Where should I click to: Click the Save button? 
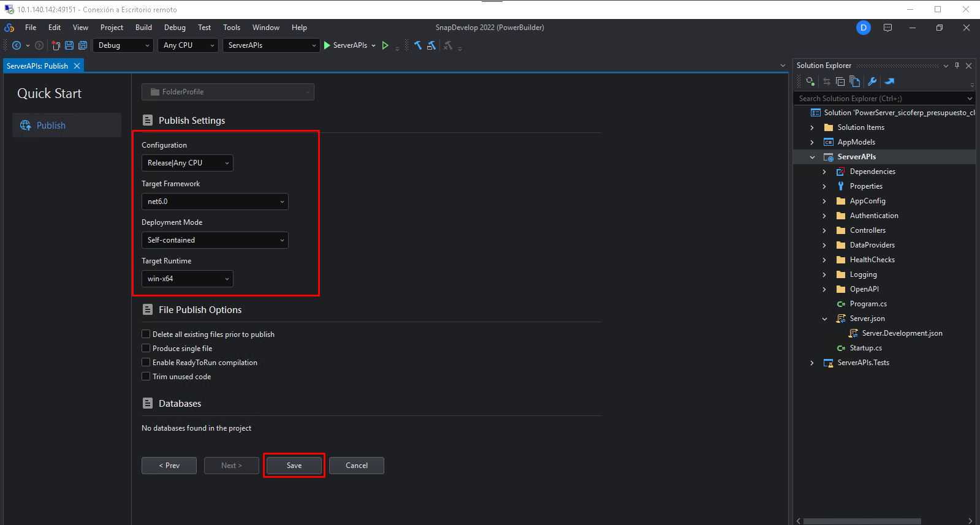tap(294, 466)
